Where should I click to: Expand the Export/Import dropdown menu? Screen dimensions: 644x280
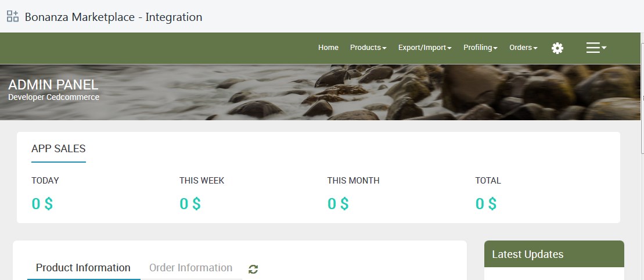(x=424, y=48)
